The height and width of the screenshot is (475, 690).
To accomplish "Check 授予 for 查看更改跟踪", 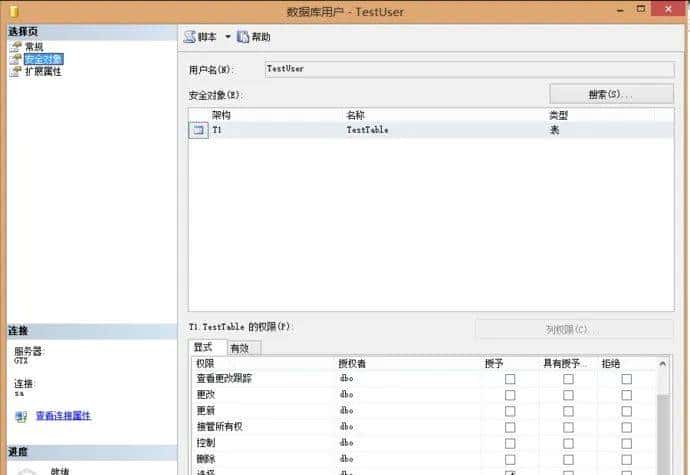I will pyautogui.click(x=510, y=379).
